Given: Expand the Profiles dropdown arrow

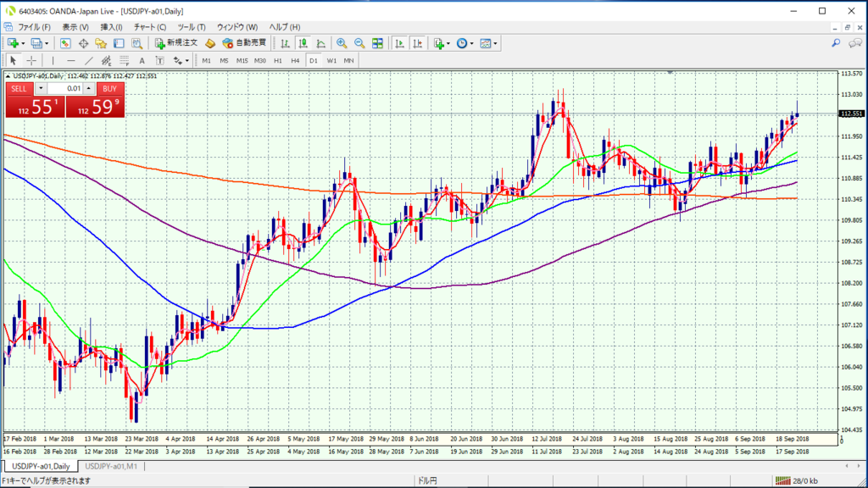Looking at the screenshot, I should [x=47, y=44].
